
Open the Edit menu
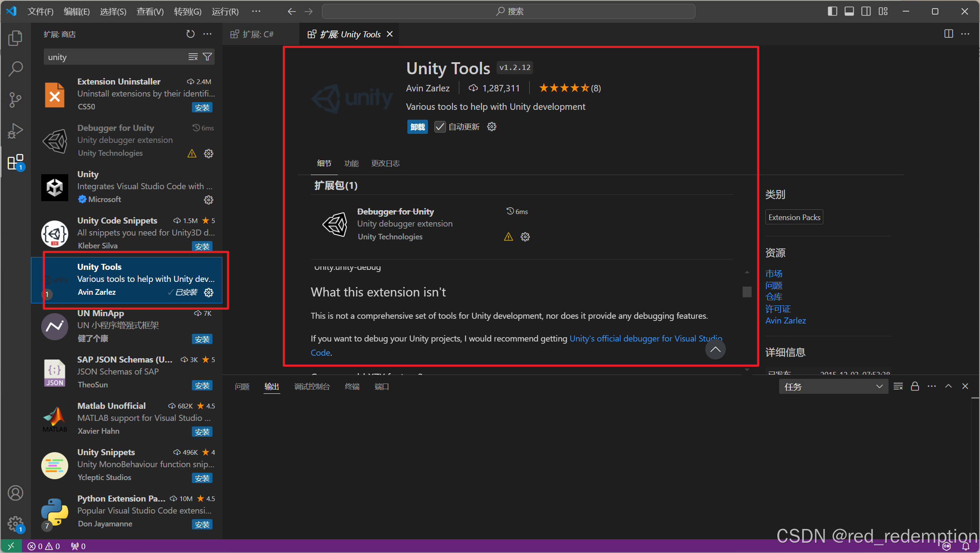click(x=77, y=12)
